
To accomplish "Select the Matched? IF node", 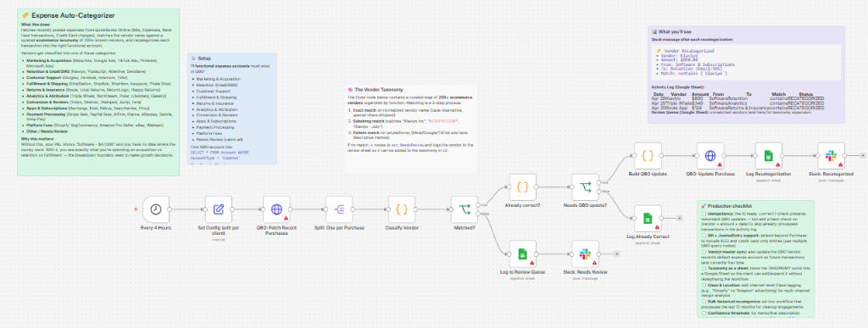I will click(465, 209).
